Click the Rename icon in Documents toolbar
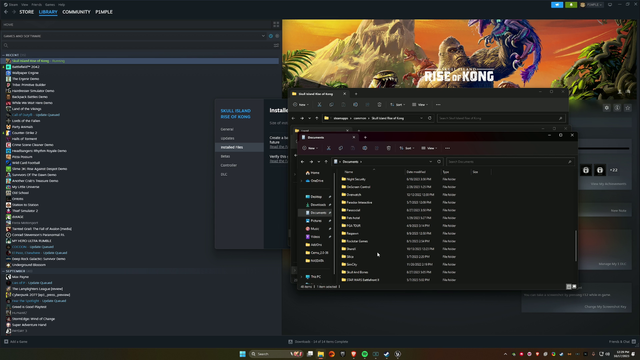The width and height of the screenshot is (640, 360). click(x=364, y=148)
